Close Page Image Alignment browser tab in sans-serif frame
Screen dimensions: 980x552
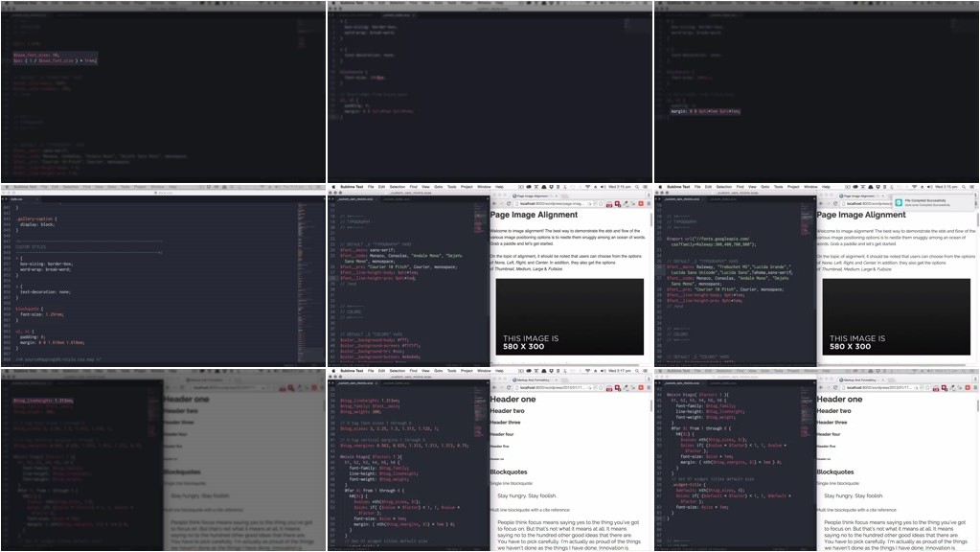click(557, 195)
